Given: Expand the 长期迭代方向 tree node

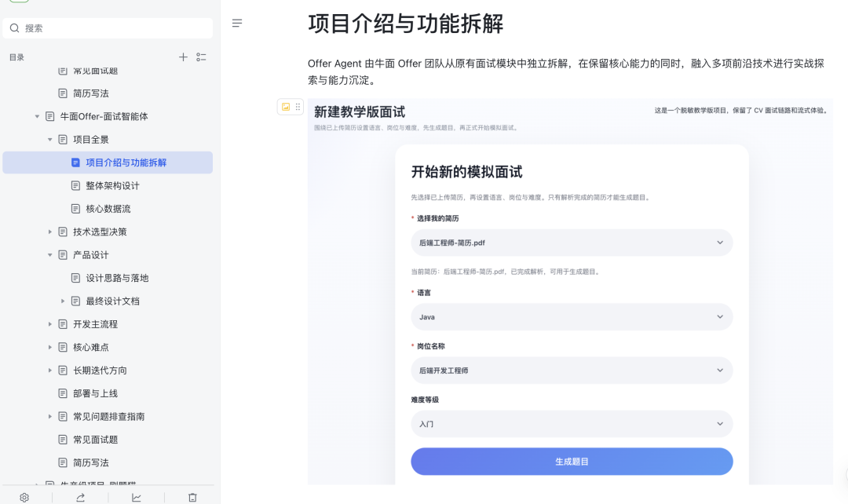Looking at the screenshot, I should pos(49,371).
